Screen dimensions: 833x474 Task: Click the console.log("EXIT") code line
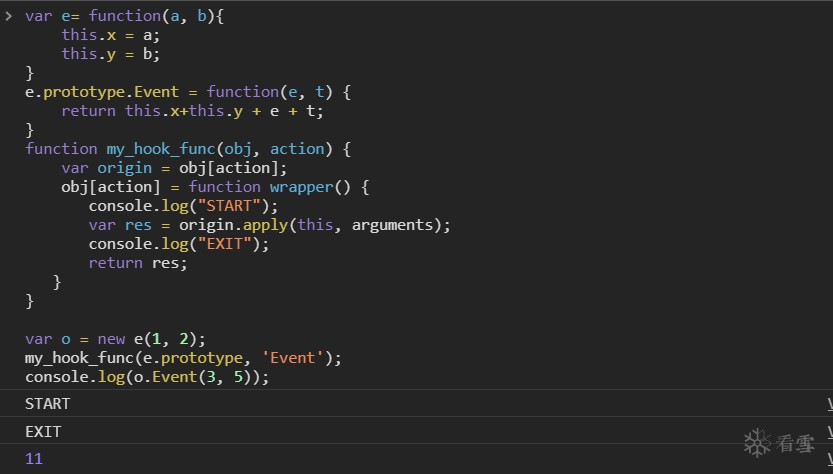point(179,244)
